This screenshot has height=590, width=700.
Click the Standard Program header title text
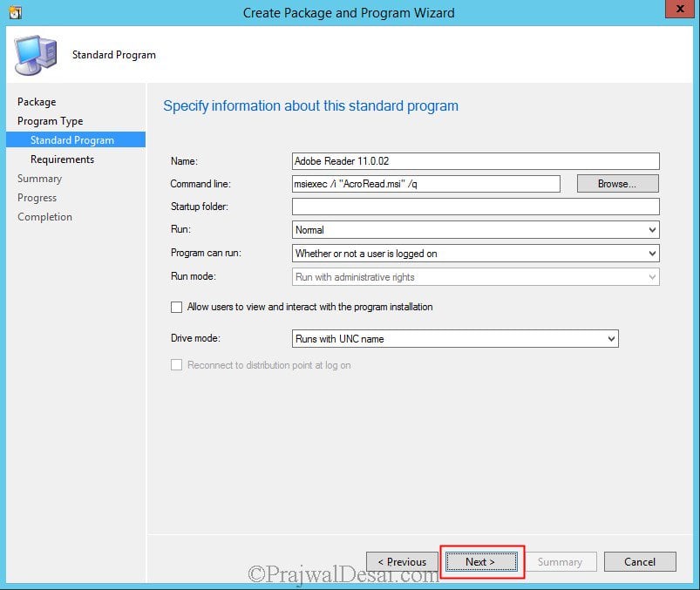click(x=114, y=55)
